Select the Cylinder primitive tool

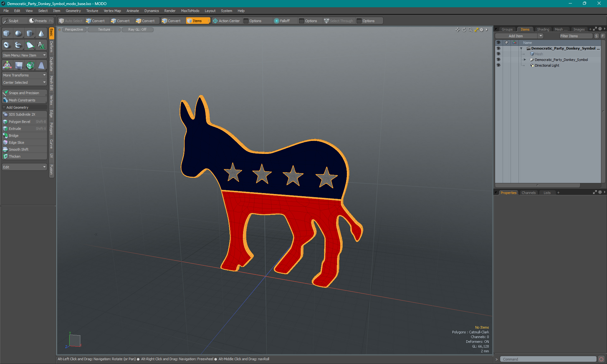[30, 33]
